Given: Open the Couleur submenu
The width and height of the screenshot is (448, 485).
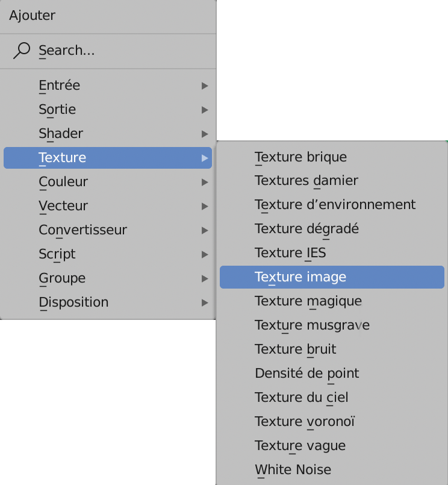Looking at the screenshot, I should point(63,182).
